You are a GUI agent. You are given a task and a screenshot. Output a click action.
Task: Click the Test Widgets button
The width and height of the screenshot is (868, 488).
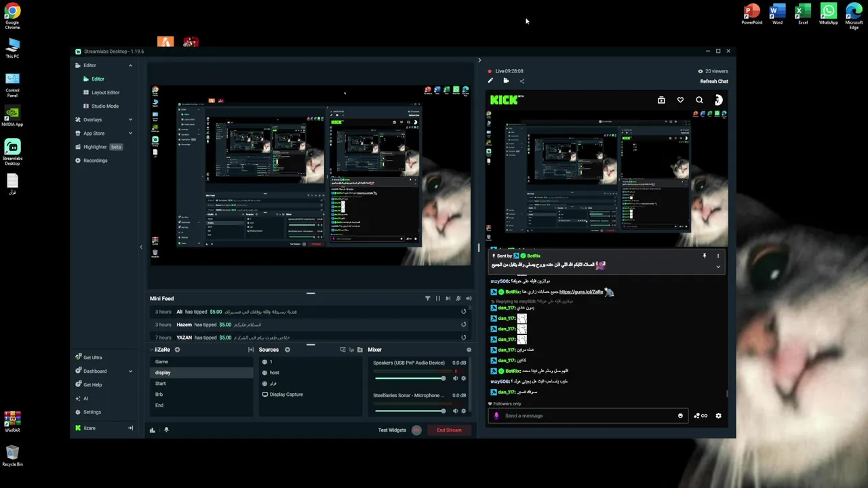[x=392, y=430]
